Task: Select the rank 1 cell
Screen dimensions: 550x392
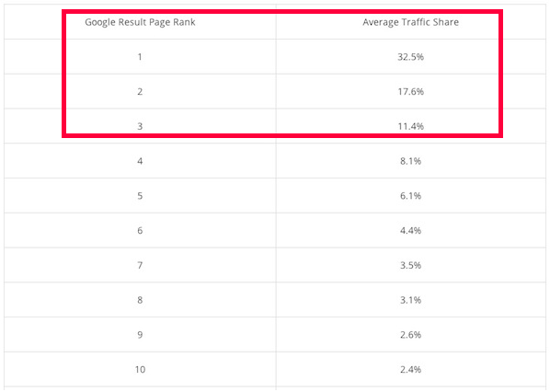Action: 140,56
